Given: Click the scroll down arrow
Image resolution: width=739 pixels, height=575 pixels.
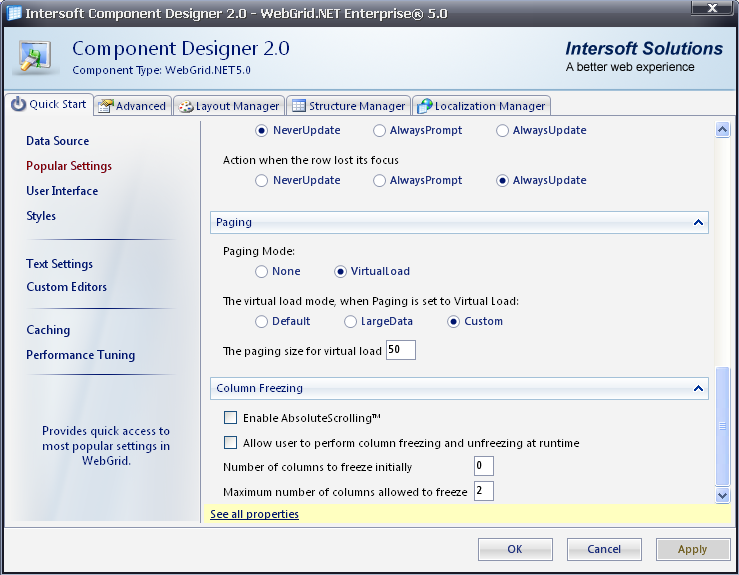Looking at the screenshot, I should pyautogui.click(x=722, y=495).
